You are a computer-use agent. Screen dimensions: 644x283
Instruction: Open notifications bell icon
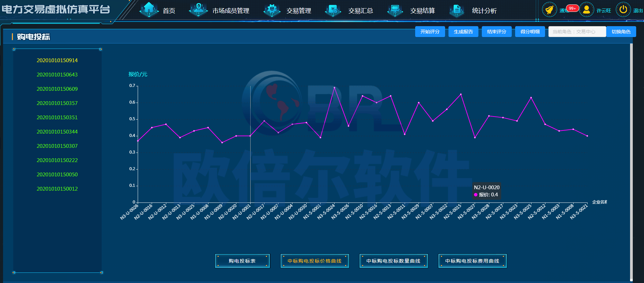point(549,10)
